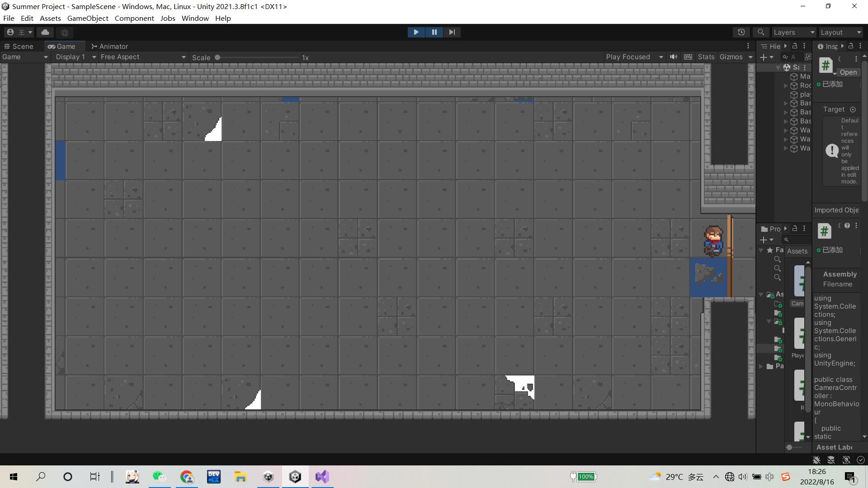Toggle the Stats overlay
Image resolution: width=868 pixels, height=488 pixels.
point(706,57)
